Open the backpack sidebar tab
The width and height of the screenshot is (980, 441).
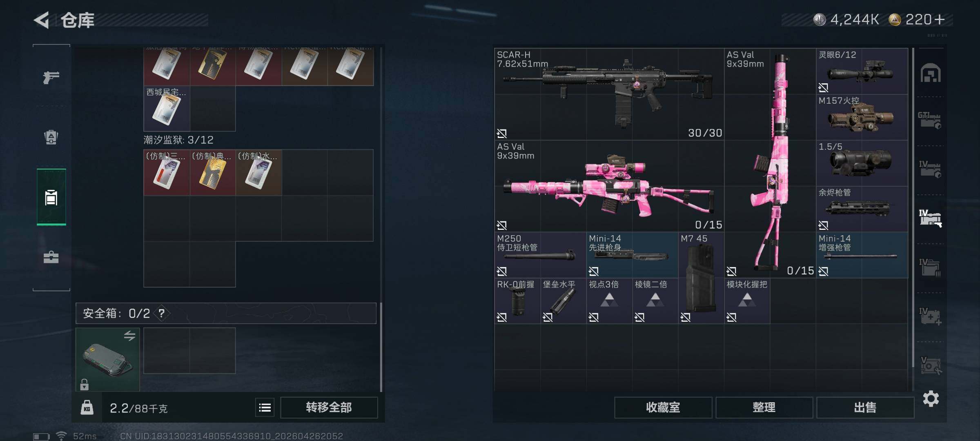click(51, 137)
